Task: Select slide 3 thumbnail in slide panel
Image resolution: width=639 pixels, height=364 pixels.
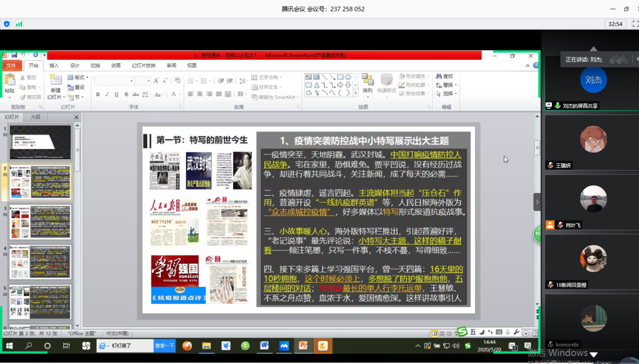Action: pos(40,222)
